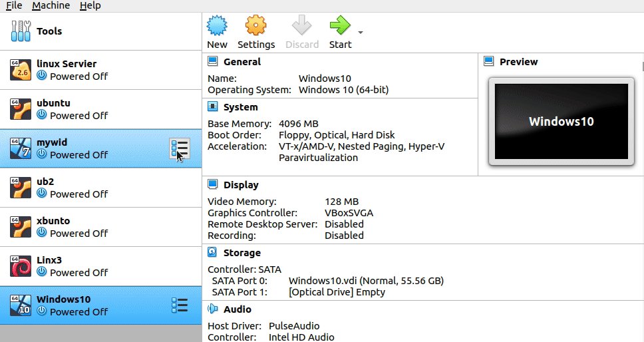
Task: Open the File menu
Action: tap(14, 5)
